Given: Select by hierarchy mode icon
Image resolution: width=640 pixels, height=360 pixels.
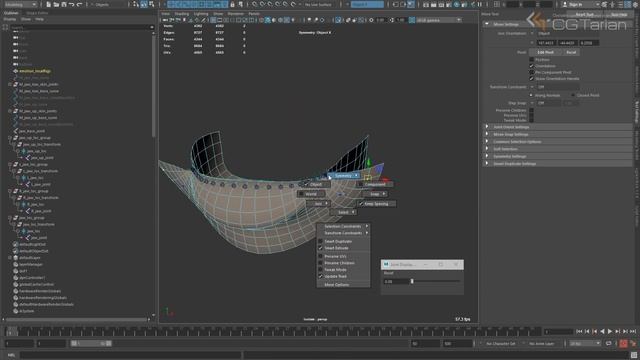Looking at the screenshot, I should [136, 4].
